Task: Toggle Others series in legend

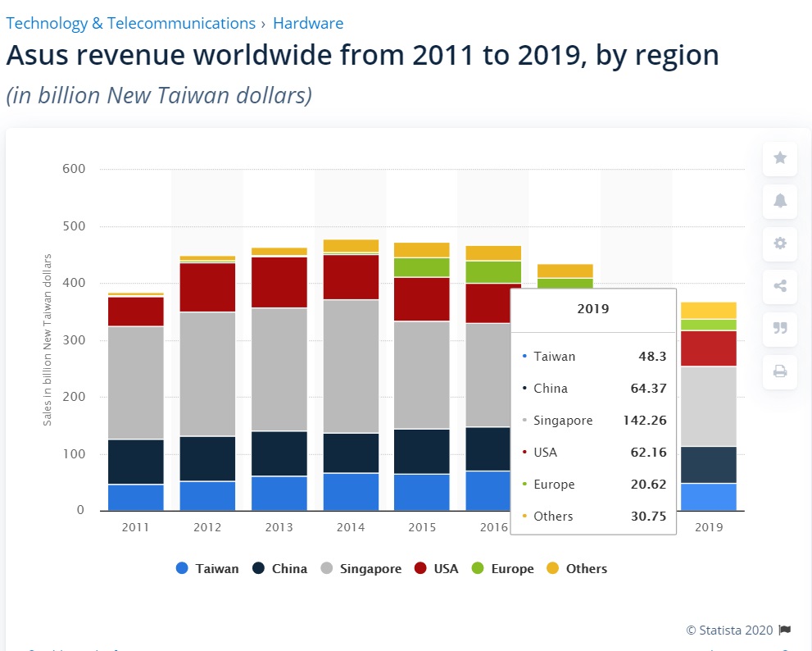Action: click(577, 568)
